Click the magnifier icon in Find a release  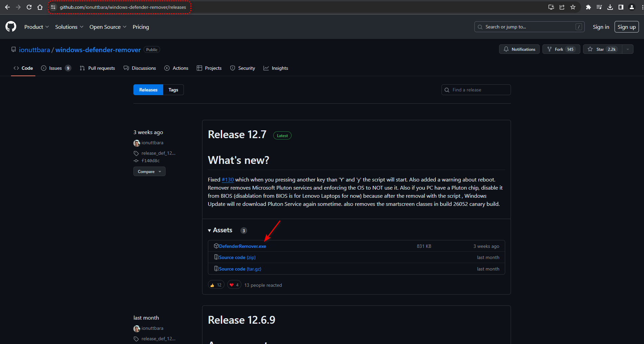click(x=447, y=90)
